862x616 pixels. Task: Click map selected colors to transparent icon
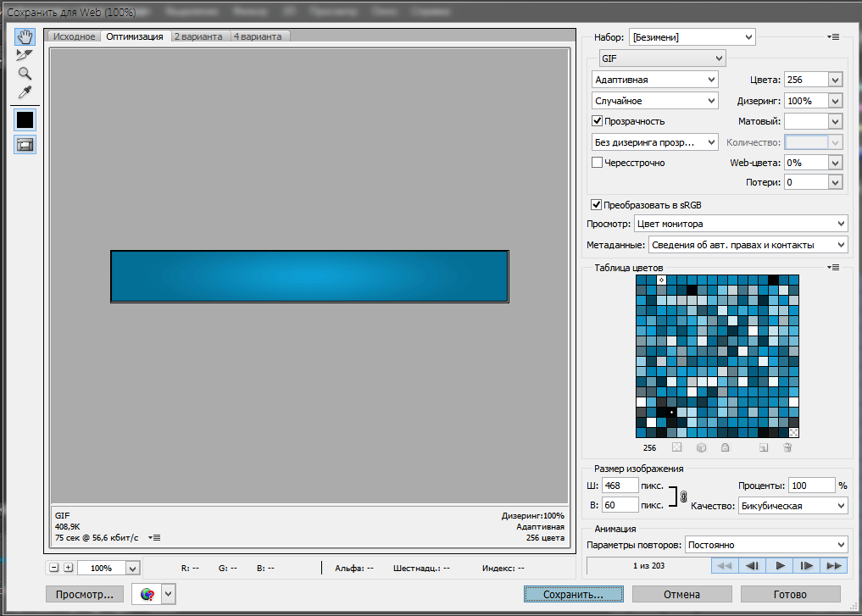click(676, 447)
